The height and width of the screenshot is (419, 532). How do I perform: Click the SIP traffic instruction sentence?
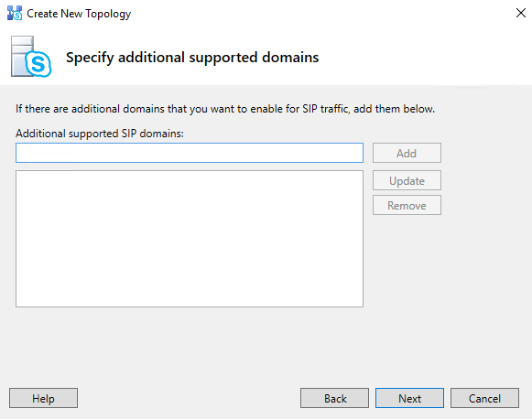pyautogui.click(x=225, y=109)
